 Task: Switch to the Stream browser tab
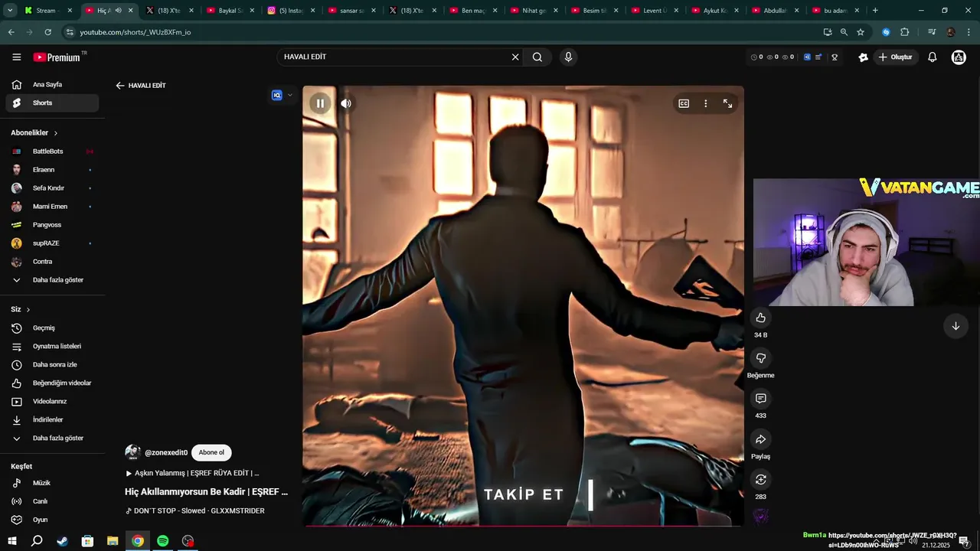tap(48, 11)
